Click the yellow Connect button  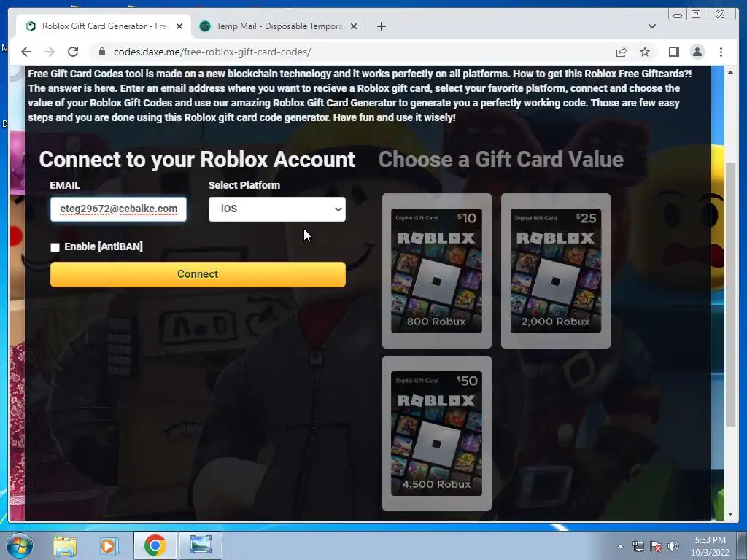click(198, 274)
